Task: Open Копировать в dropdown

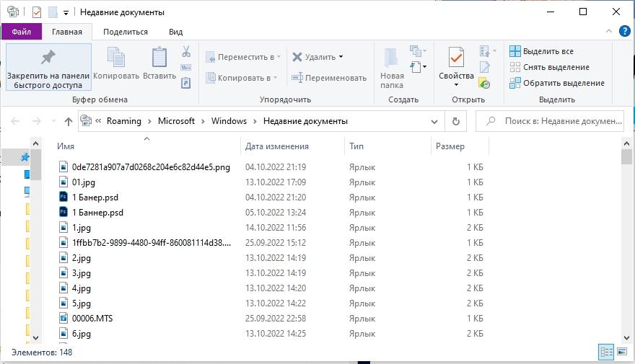Action: 241,78
